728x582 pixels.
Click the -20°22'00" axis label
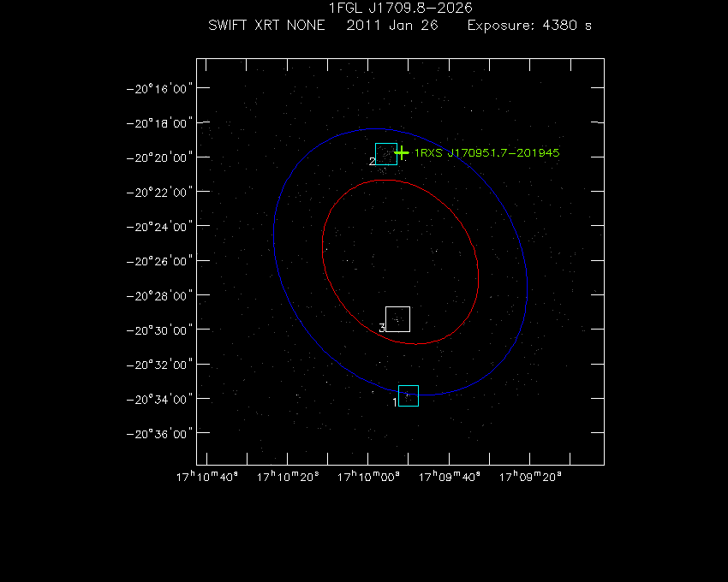pyautogui.click(x=159, y=192)
